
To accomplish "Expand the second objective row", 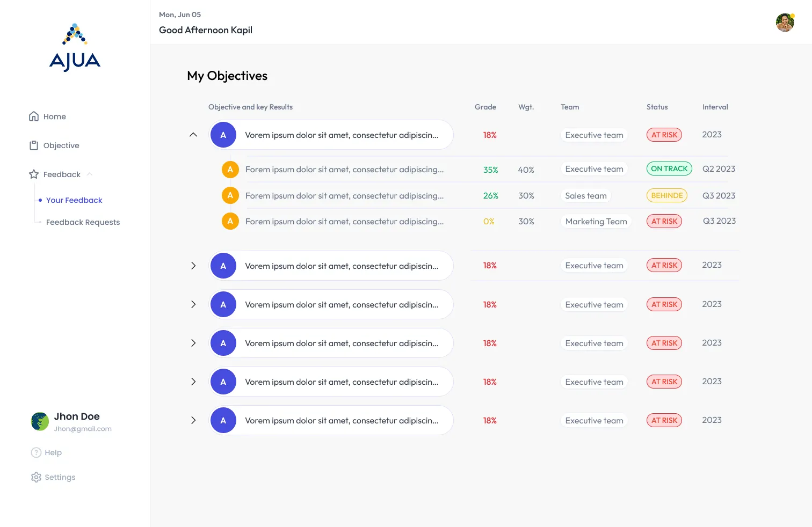I will click(193, 266).
